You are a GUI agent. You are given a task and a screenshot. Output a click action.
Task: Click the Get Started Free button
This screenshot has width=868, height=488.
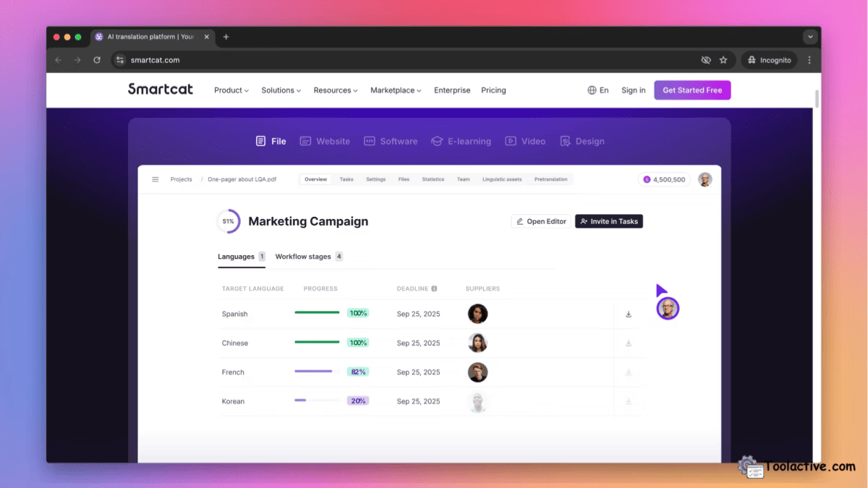click(692, 90)
